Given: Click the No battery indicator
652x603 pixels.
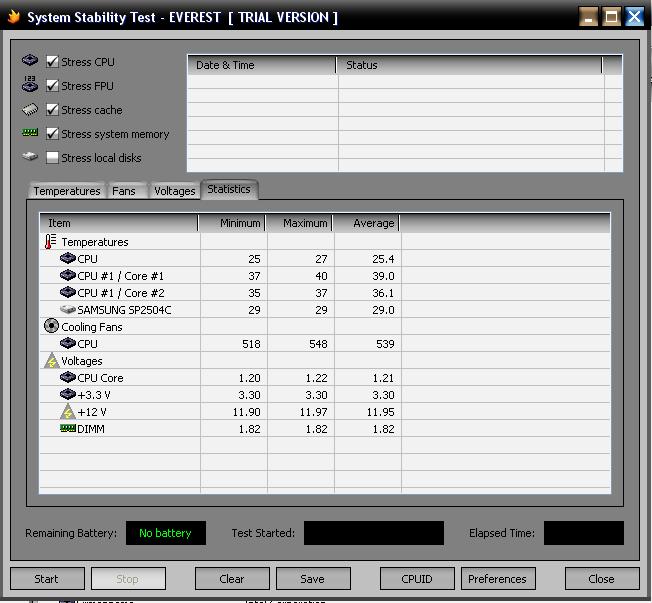Looking at the screenshot, I should pos(166,533).
